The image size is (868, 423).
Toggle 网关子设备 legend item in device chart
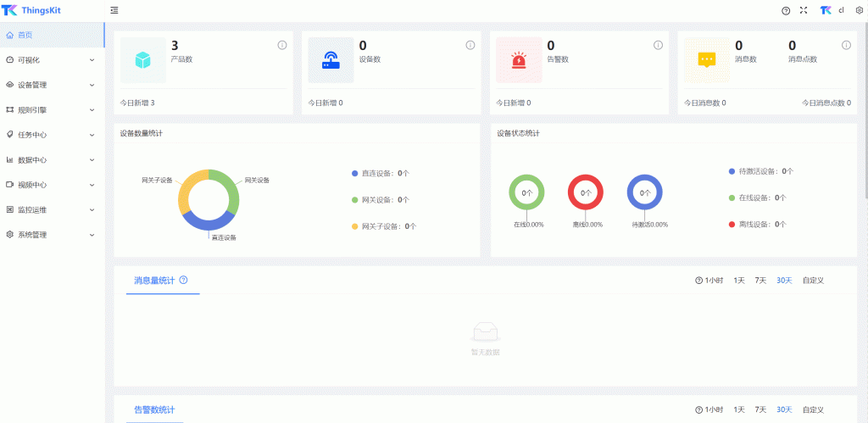click(384, 226)
